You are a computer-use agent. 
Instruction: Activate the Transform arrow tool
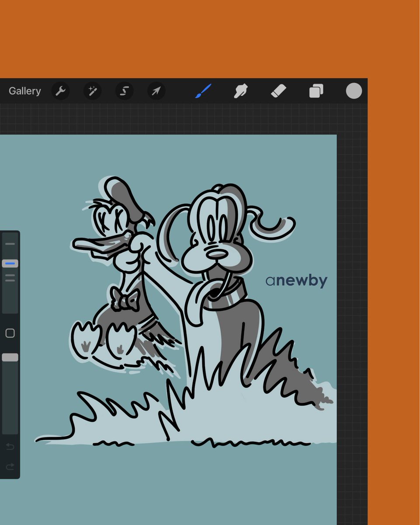(x=156, y=91)
